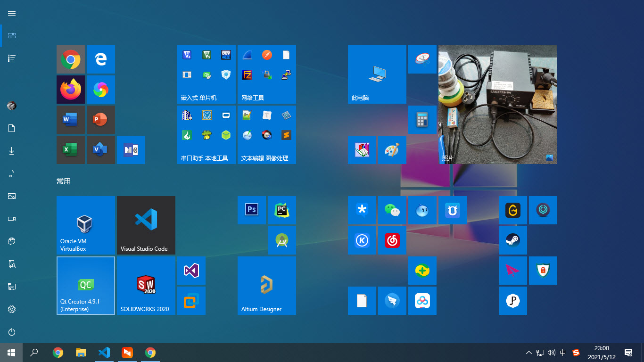Expand the 嵌入式 单片机 tile folder

coord(206,74)
